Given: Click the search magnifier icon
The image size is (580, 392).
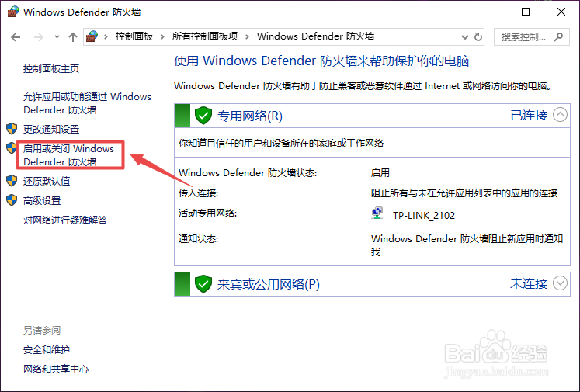Looking at the screenshot, I should 558,36.
